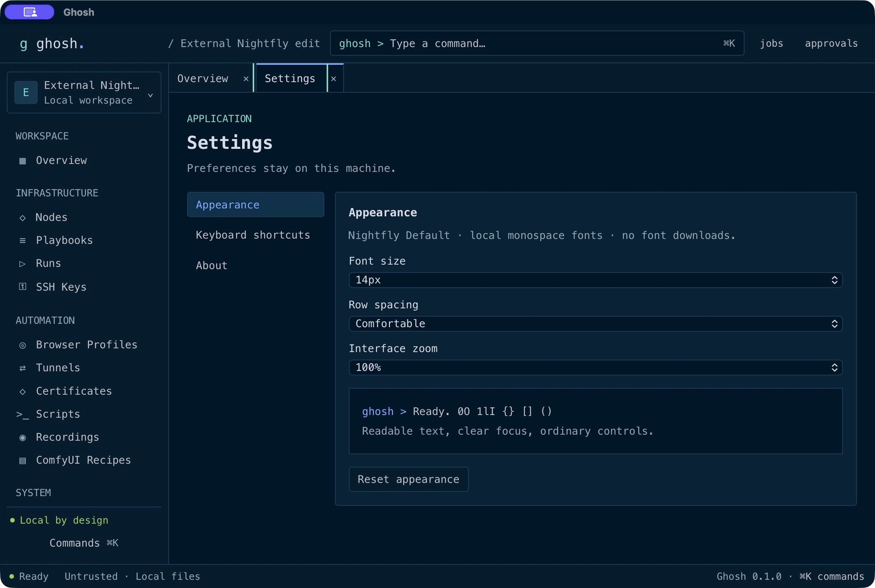Close the Settings tab
The width and height of the screenshot is (875, 588).
tap(333, 79)
